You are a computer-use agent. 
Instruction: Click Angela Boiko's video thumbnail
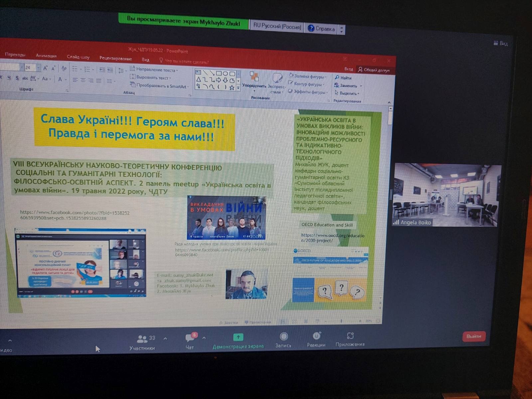(x=446, y=196)
